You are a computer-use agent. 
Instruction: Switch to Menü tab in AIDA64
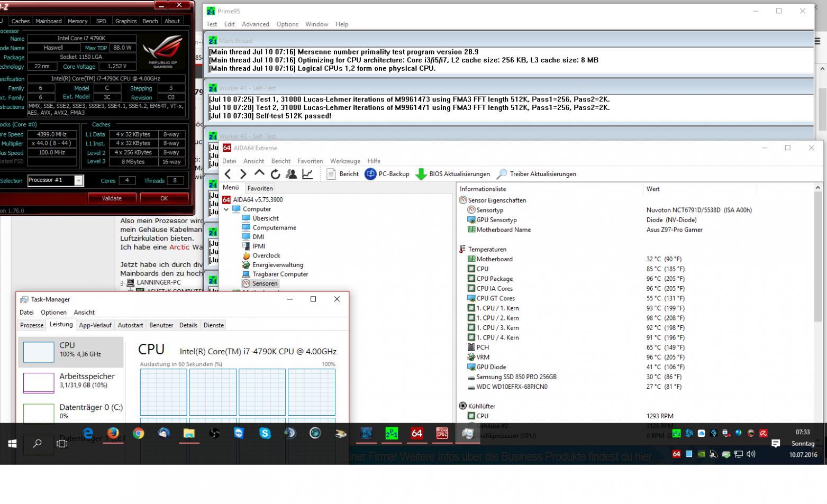[231, 188]
